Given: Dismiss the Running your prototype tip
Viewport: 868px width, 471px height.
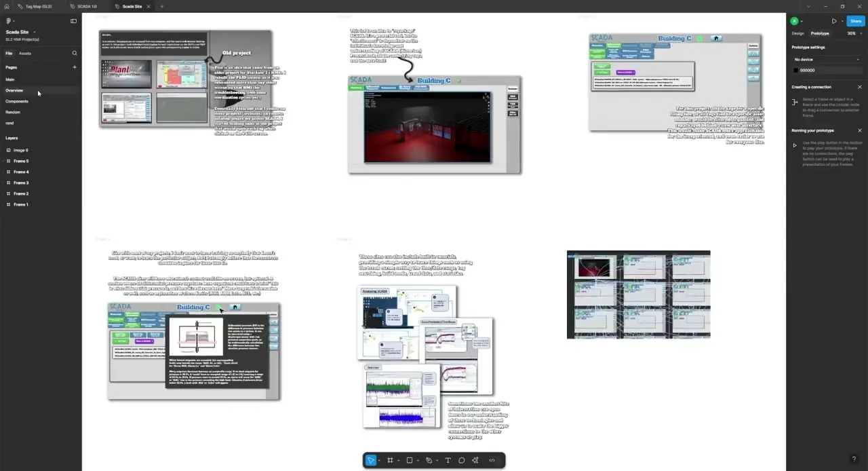Looking at the screenshot, I should click(860, 130).
